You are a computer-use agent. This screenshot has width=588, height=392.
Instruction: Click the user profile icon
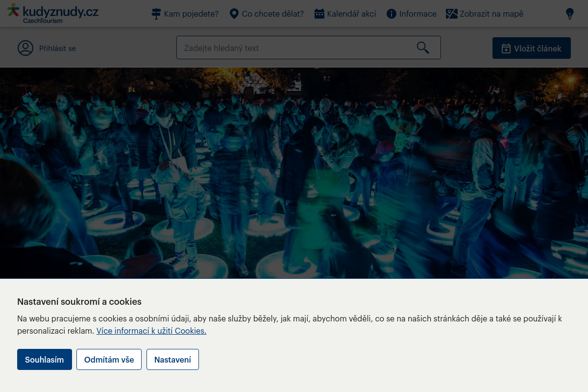pos(25,48)
